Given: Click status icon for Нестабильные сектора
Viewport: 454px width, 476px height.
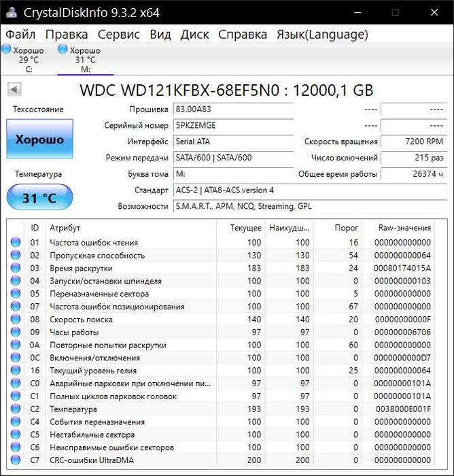Looking at the screenshot, I should pos(16,434).
